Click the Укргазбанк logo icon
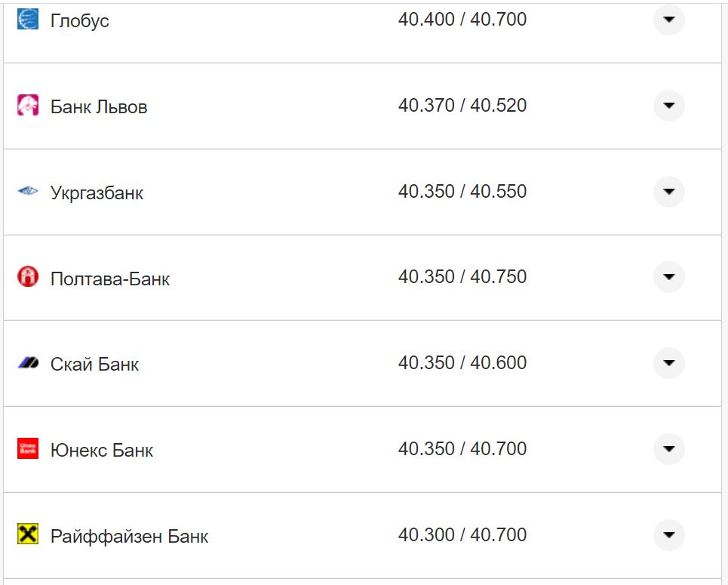The width and height of the screenshot is (728, 585). click(27, 192)
